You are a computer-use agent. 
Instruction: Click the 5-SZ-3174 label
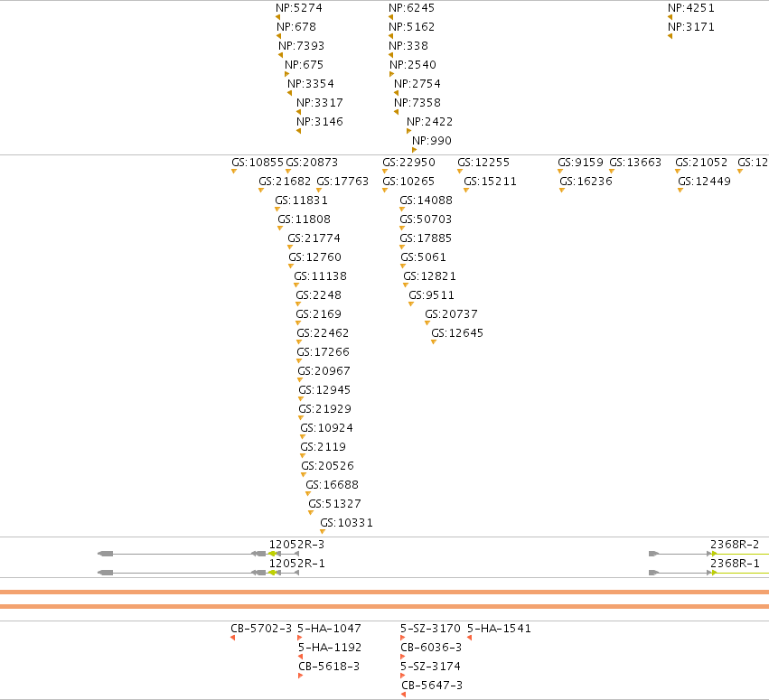click(x=430, y=667)
